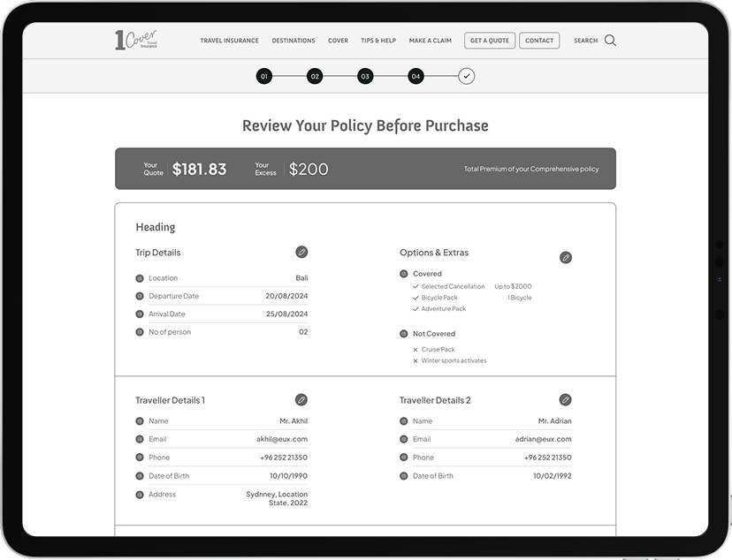The width and height of the screenshot is (732, 560).
Task: Open the Make a Claim link
Action: point(431,41)
